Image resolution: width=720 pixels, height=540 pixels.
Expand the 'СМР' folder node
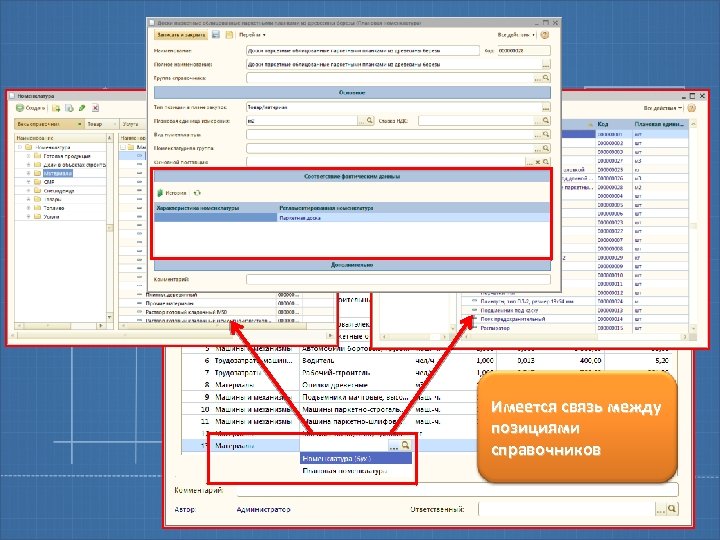(28, 182)
